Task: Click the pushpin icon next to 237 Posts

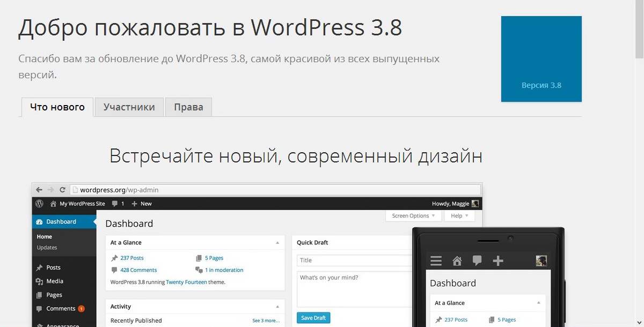Action: coord(114,258)
